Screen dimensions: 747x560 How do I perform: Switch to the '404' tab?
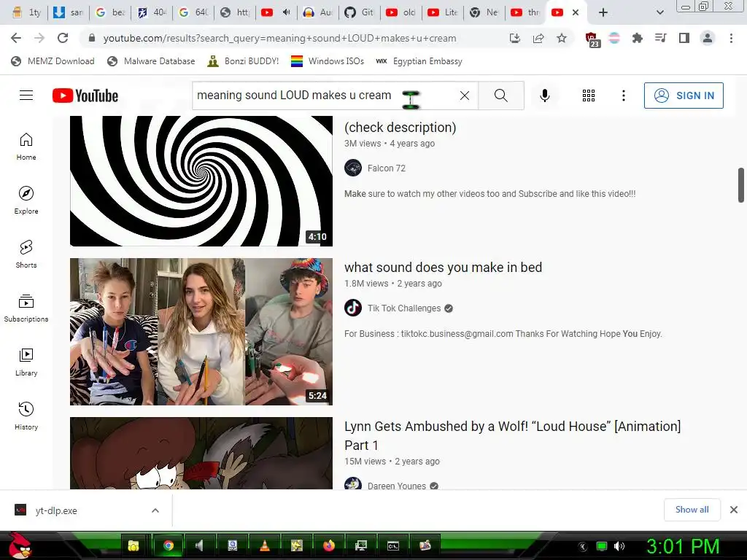pos(152,12)
